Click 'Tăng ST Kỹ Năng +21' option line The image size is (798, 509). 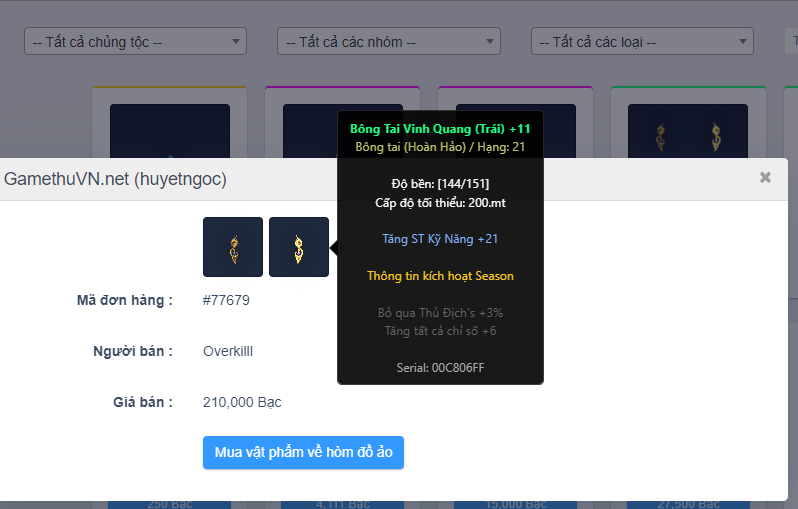coord(440,239)
